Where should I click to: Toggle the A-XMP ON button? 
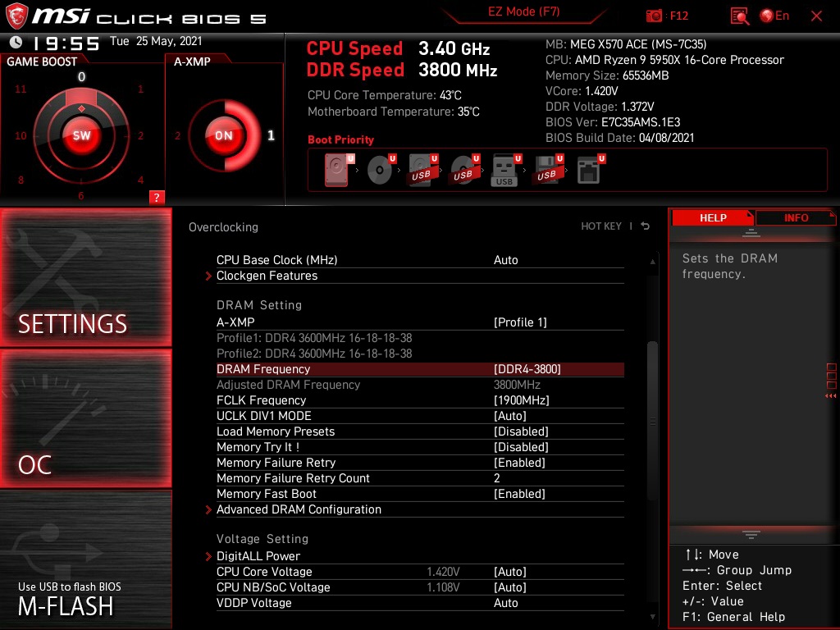point(223,135)
